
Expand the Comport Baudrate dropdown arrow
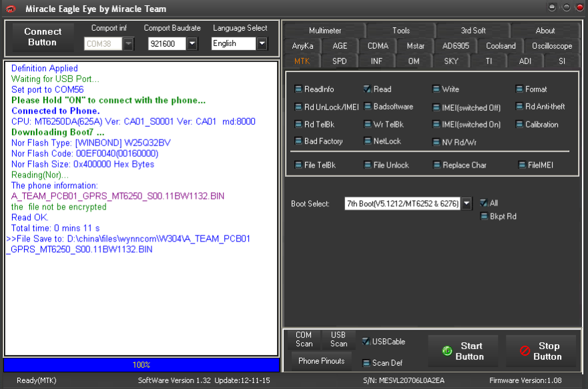pos(192,44)
